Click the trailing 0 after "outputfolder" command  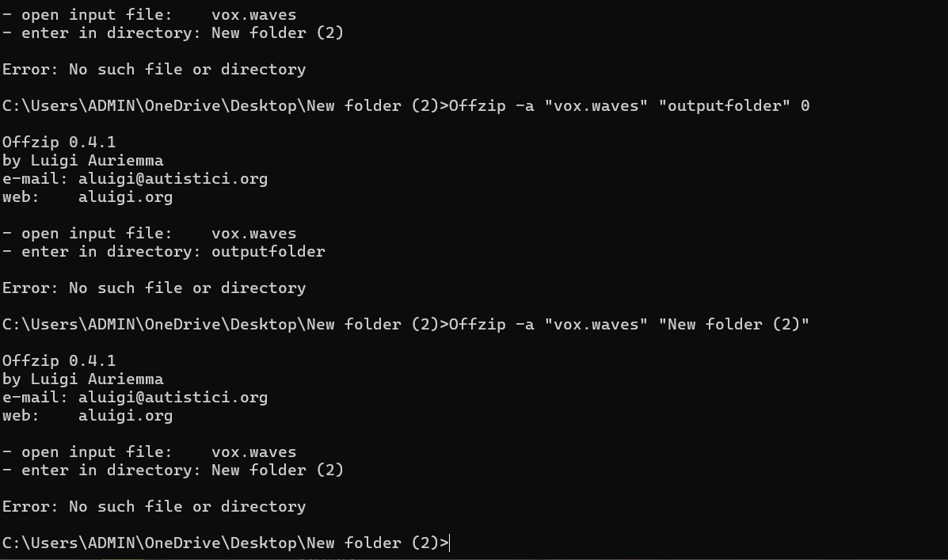click(x=805, y=106)
